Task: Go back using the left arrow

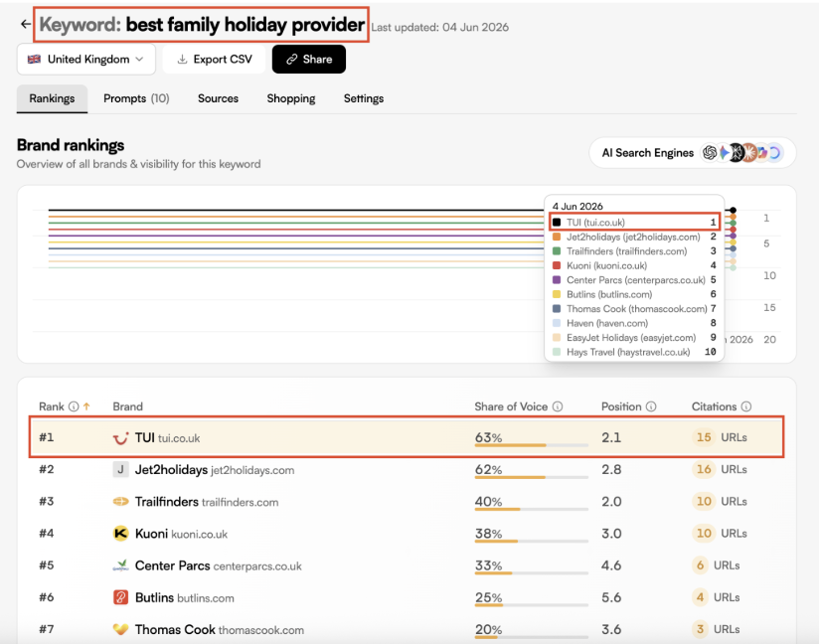Action: tap(25, 24)
